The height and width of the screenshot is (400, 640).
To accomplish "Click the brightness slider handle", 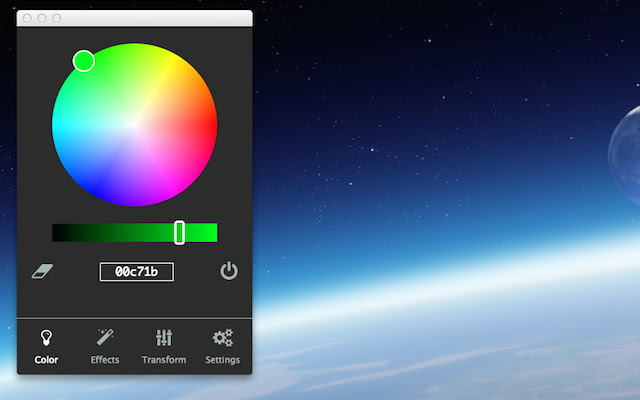I will (179, 232).
